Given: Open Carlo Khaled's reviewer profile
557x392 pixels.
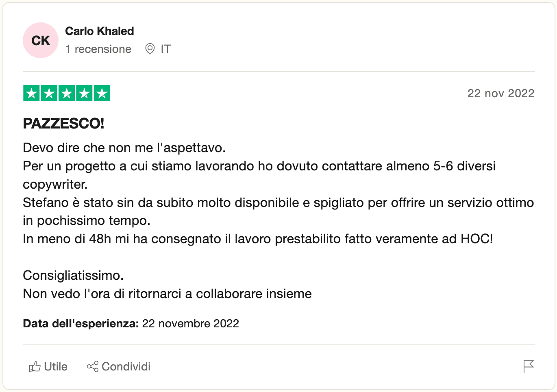Looking at the screenshot, I should (100, 31).
